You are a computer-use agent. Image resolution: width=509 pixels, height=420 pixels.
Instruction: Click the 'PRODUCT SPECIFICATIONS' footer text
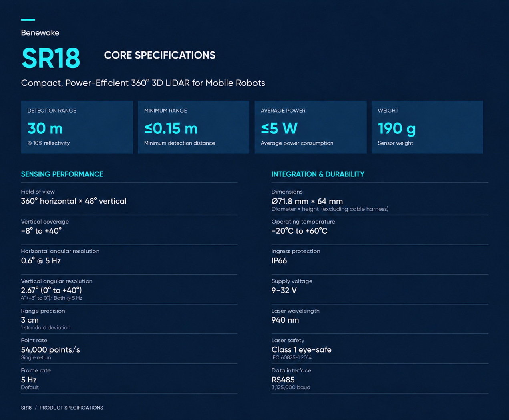point(71,408)
